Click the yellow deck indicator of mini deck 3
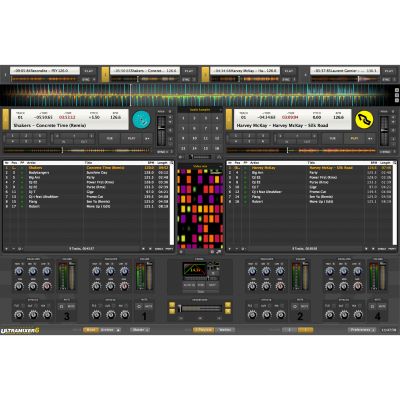 coord(205,75)
